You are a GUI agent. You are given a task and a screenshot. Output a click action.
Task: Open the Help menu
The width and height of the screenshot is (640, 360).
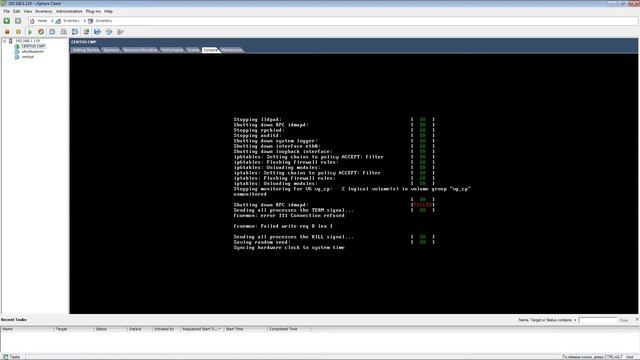pyautogui.click(x=108, y=11)
